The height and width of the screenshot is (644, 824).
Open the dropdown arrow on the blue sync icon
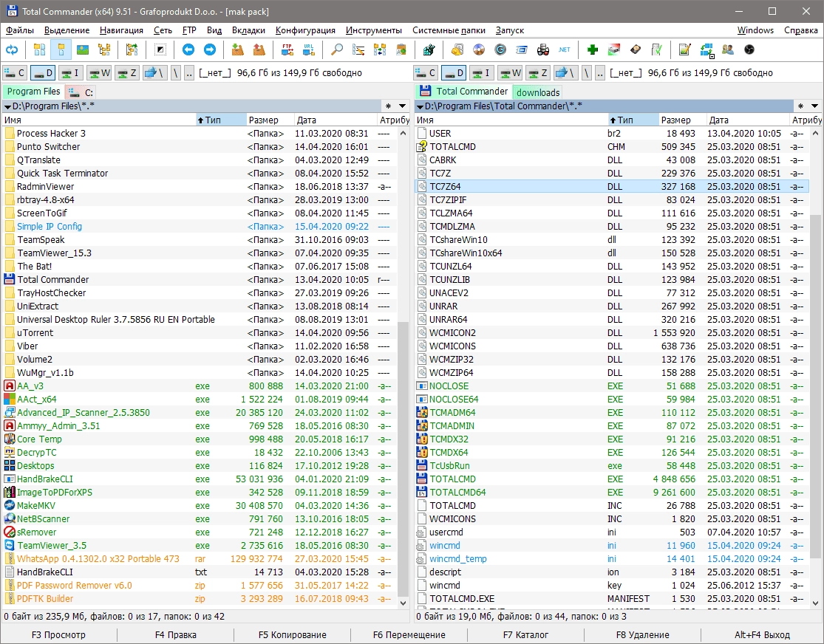point(711,55)
